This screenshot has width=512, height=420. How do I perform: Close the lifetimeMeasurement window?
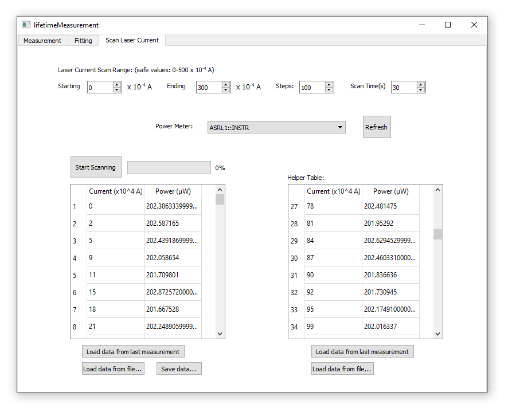click(474, 25)
